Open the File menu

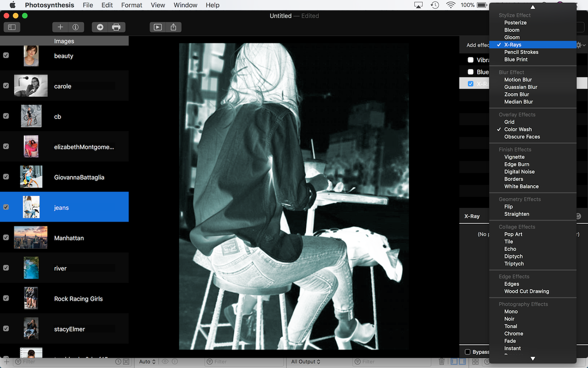click(88, 5)
